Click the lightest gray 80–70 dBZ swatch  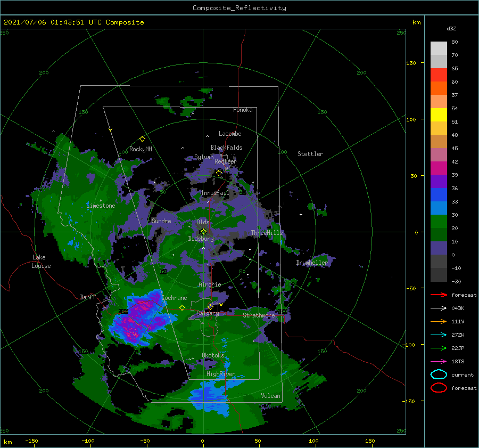pyautogui.click(x=439, y=48)
